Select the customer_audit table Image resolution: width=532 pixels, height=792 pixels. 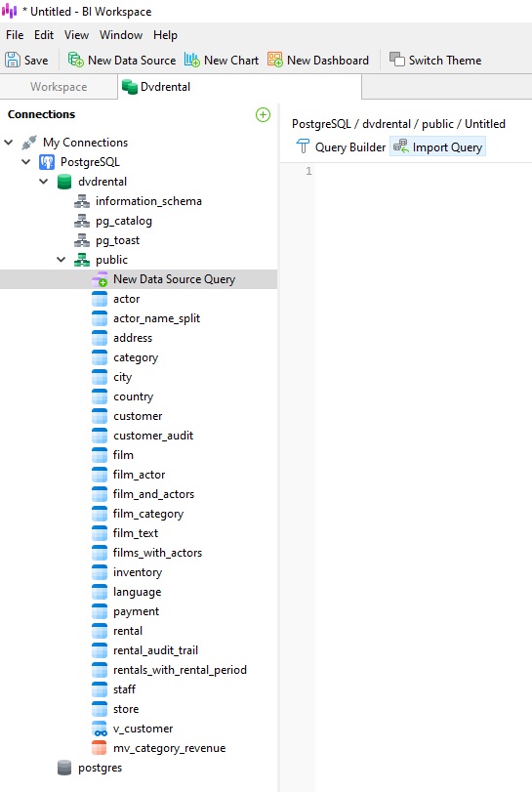pos(153,436)
